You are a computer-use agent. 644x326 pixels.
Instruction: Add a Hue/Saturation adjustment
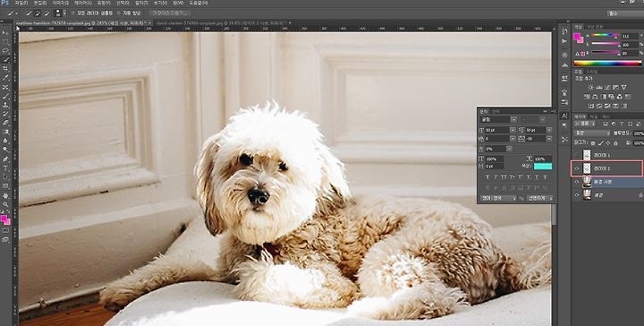[x=588, y=97]
